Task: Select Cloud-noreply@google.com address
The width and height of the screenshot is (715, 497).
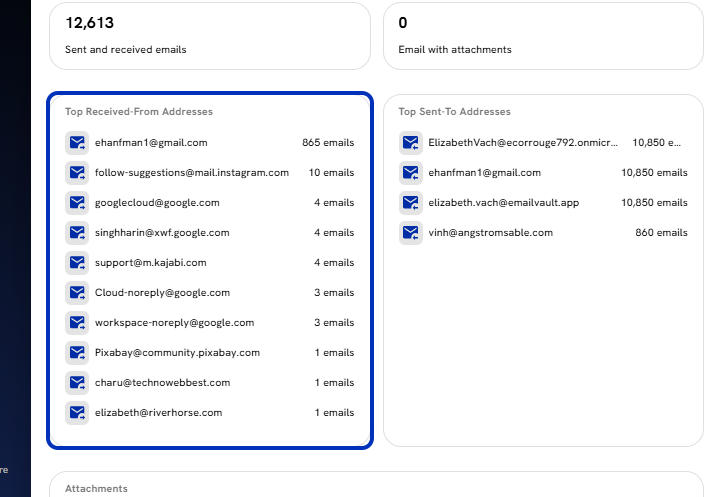Action: click(x=162, y=293)
